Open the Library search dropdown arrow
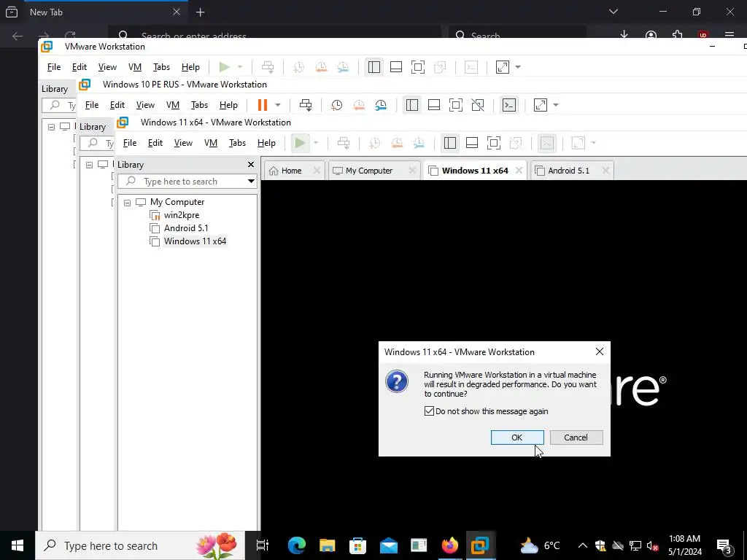 pos(251,182)
